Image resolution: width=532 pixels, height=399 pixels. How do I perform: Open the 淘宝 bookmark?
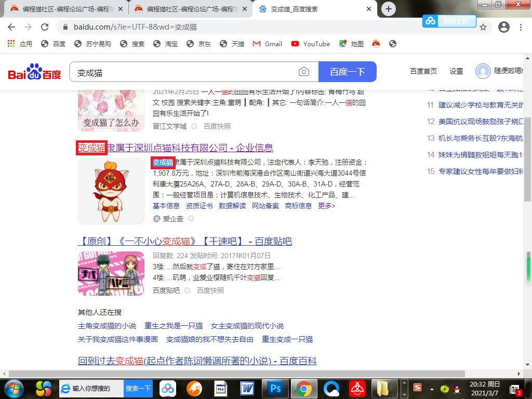coord(166,44)
